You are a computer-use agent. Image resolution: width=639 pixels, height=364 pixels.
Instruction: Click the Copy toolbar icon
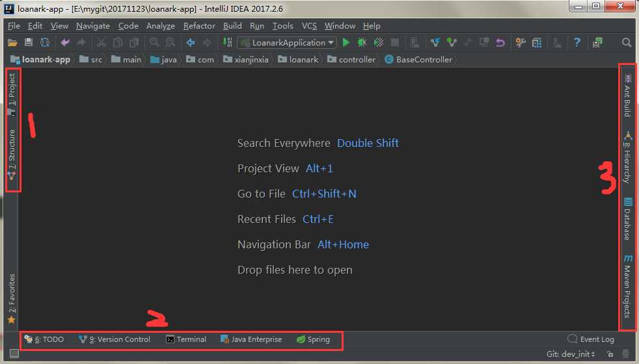point(118,42)
